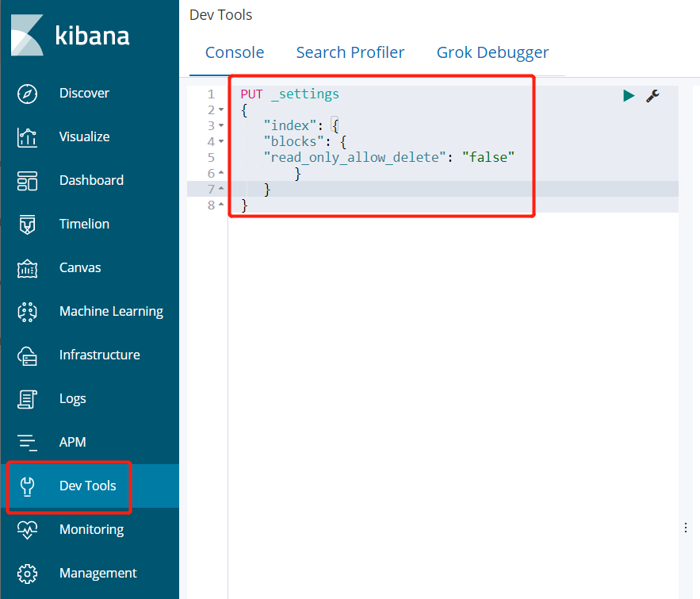Click "false" value in editor
The height and width of the screenshot is (599, 700).
pos(488,157)
